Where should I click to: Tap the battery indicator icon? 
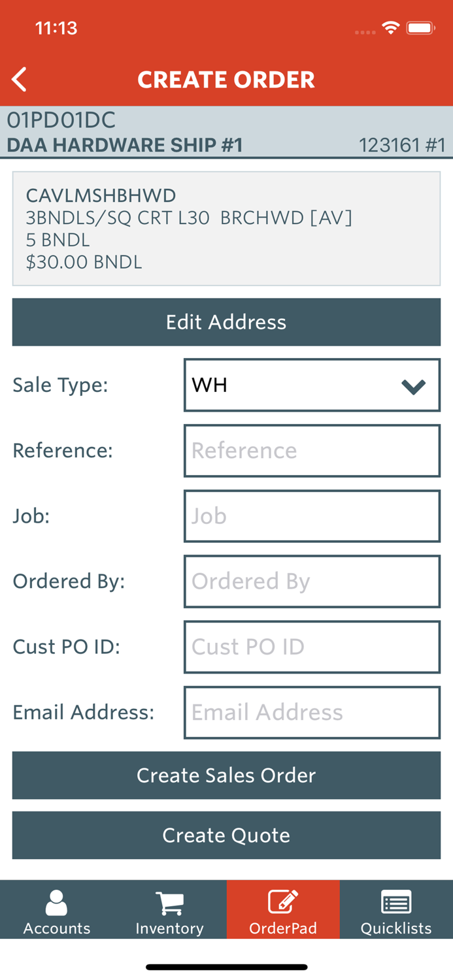(421, 28)
